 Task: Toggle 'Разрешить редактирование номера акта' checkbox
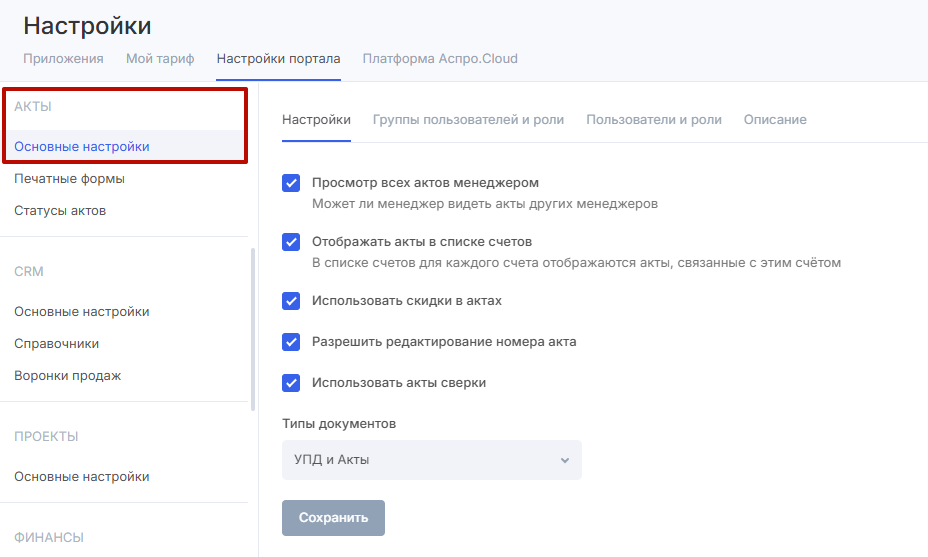coord(291,342)
